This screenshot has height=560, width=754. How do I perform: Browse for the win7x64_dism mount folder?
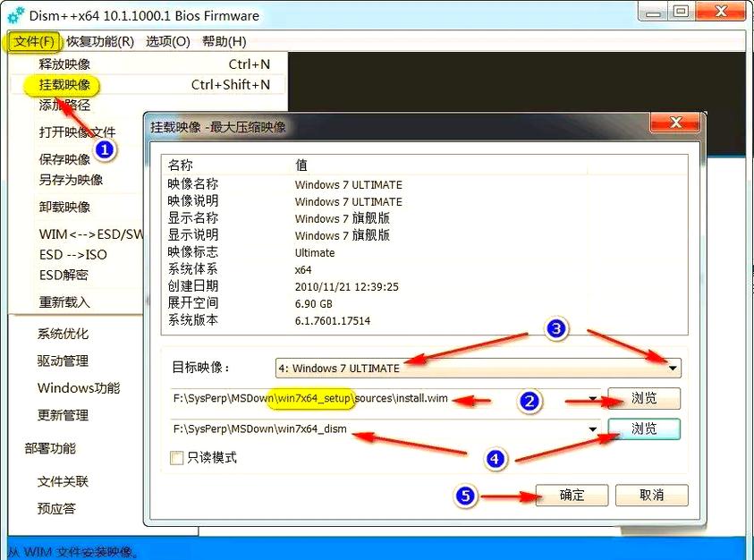[x=644, y=428]
